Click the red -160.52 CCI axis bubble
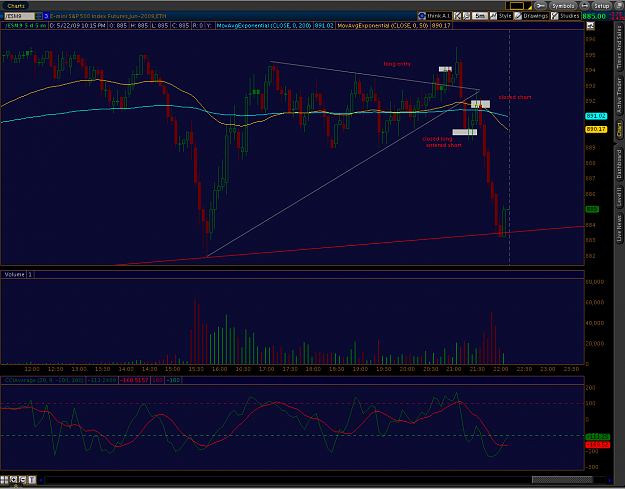This screenshot has width=625, height=489. click(x=597, y=445)
